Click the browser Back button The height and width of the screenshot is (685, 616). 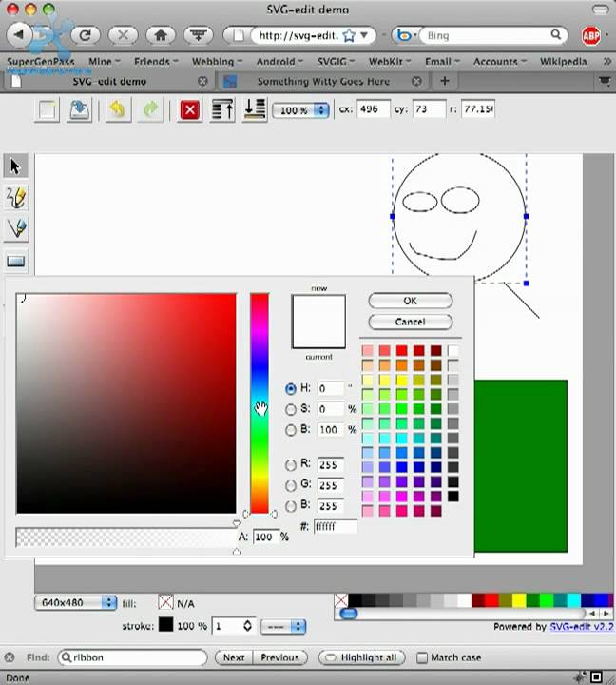click(x=19, y=34)
